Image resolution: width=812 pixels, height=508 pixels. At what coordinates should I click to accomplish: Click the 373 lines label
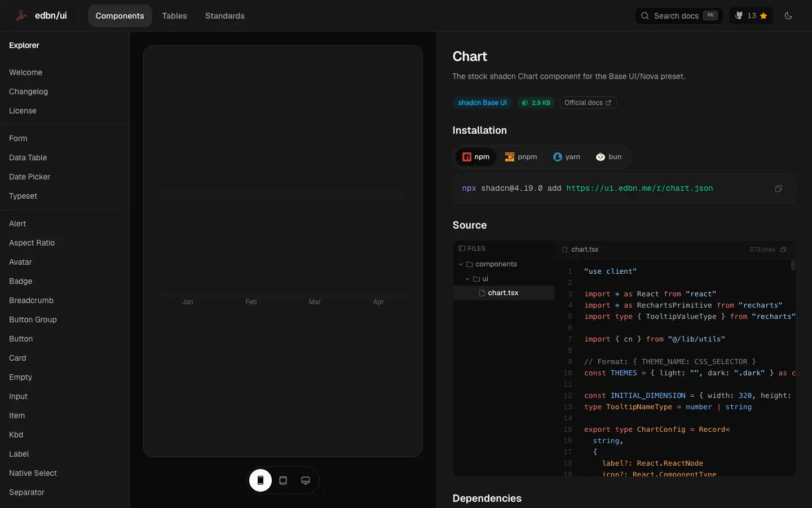[x=762, y=249]
